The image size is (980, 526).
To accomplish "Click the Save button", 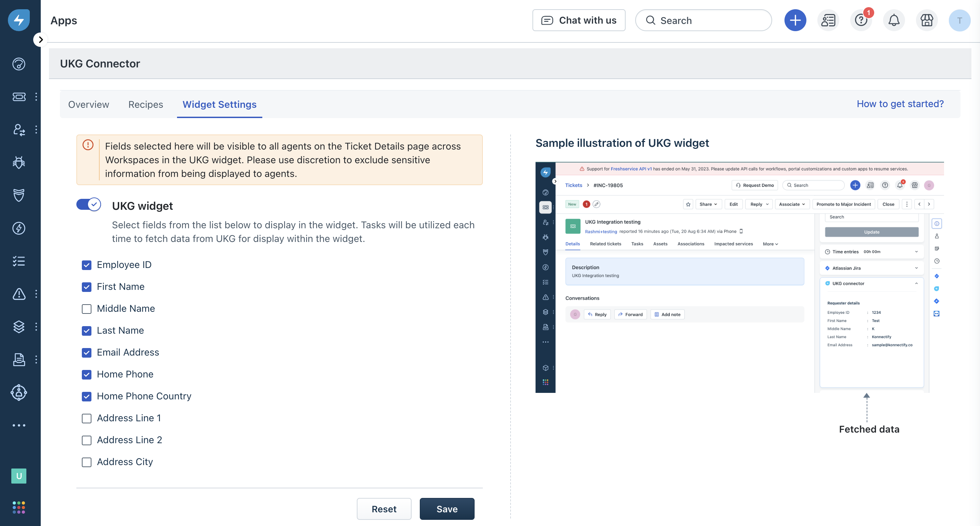I will (447, 509).
